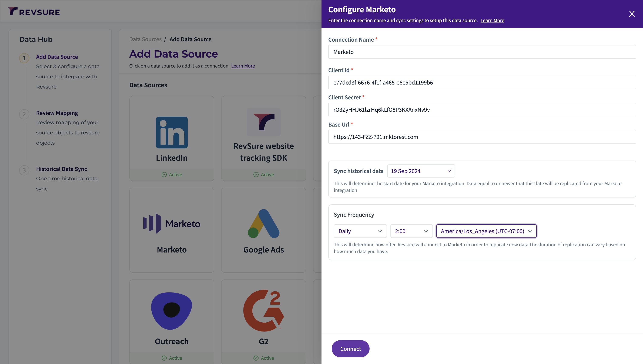This screenshot has height=364, width=643.
Task: Open the Google Ads data source icon
Action: [263, 224]
